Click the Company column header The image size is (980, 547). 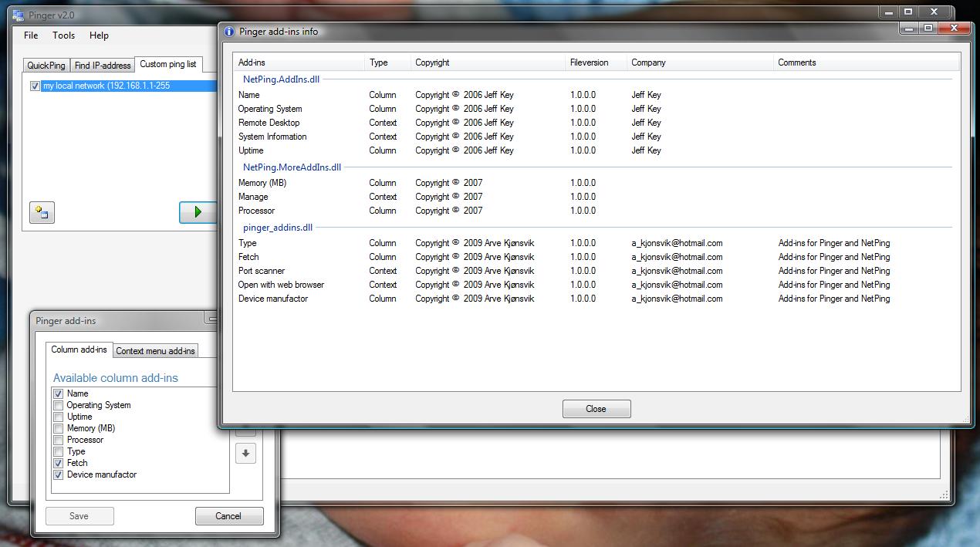(700, 62)
